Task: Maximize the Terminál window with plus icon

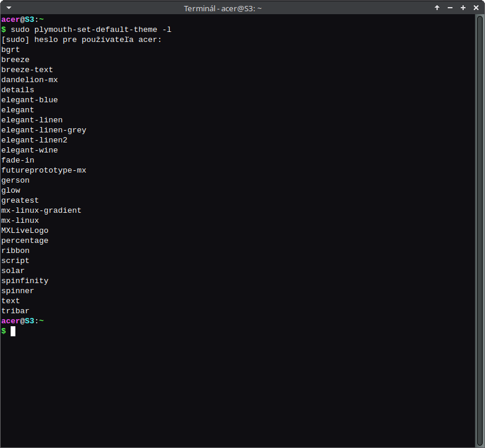Action: click(463, 8)
